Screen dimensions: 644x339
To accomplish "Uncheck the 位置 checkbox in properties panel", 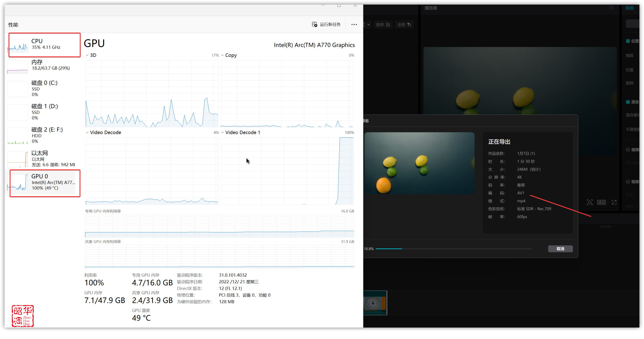I will pyautogui.click(x=628, y=41).
